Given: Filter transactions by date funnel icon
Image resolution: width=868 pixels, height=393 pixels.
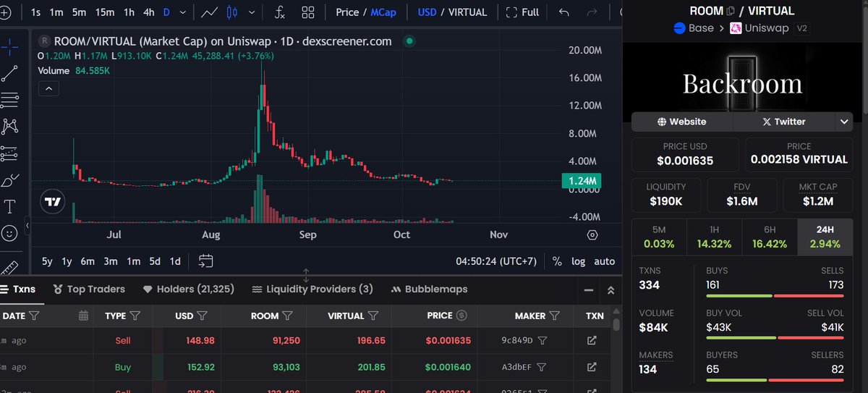Looking at the screenshot, I should (34, 316).
